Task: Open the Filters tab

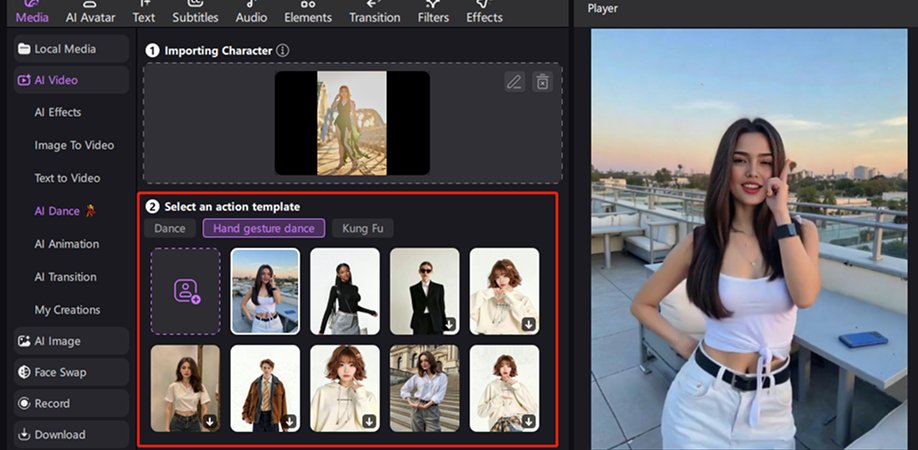Action: 433,12
